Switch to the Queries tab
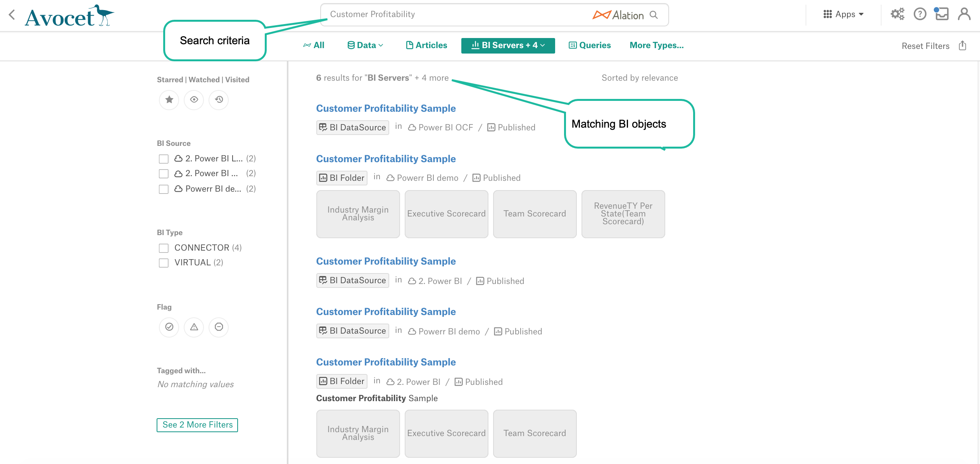 [x=590, y=45]
